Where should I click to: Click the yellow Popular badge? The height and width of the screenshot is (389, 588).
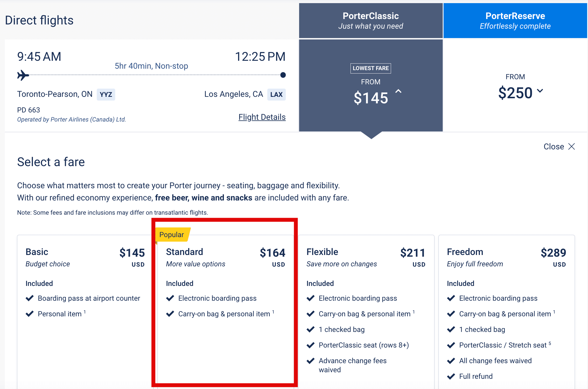[x=172, y=235]
